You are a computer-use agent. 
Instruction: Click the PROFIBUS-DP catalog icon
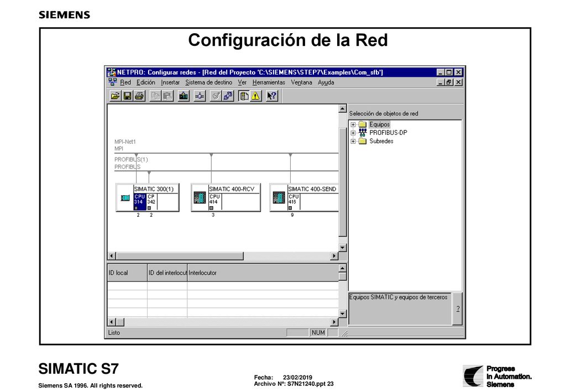point(363,133)
